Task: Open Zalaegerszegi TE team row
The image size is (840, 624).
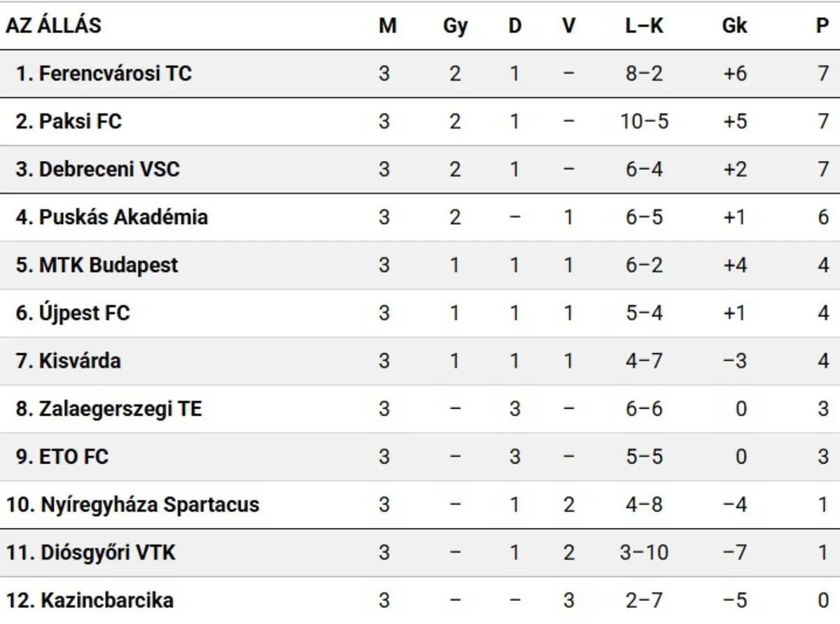Action: (420, 408)
